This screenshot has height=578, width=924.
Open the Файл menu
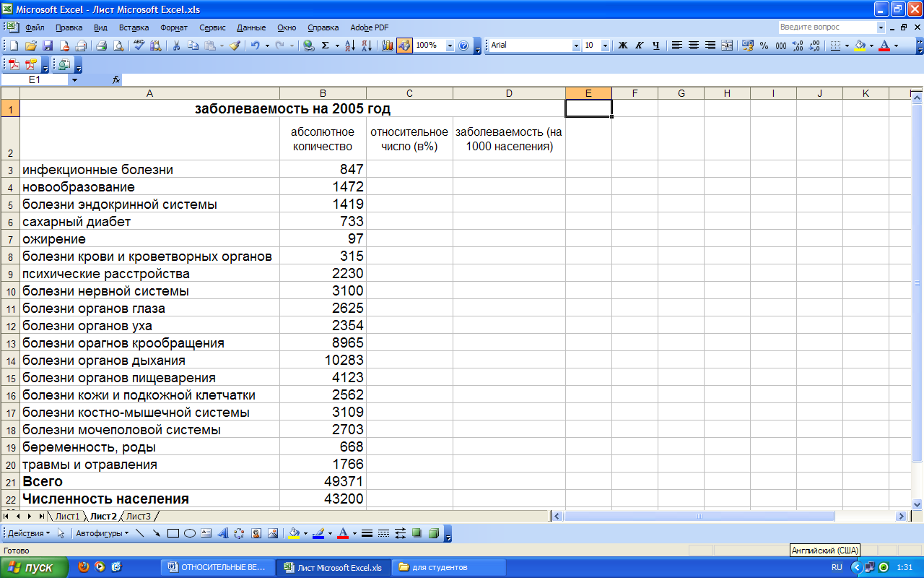[x=35, y=27]
